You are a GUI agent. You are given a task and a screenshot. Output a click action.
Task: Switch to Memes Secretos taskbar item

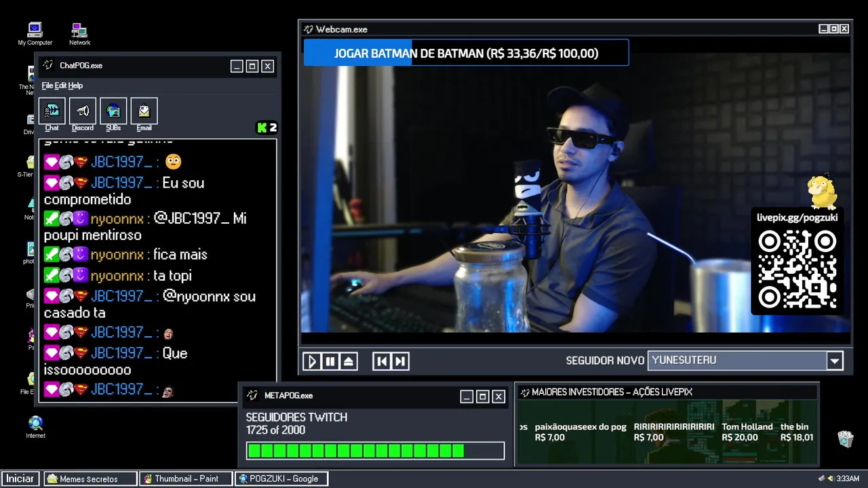(90, 479)
